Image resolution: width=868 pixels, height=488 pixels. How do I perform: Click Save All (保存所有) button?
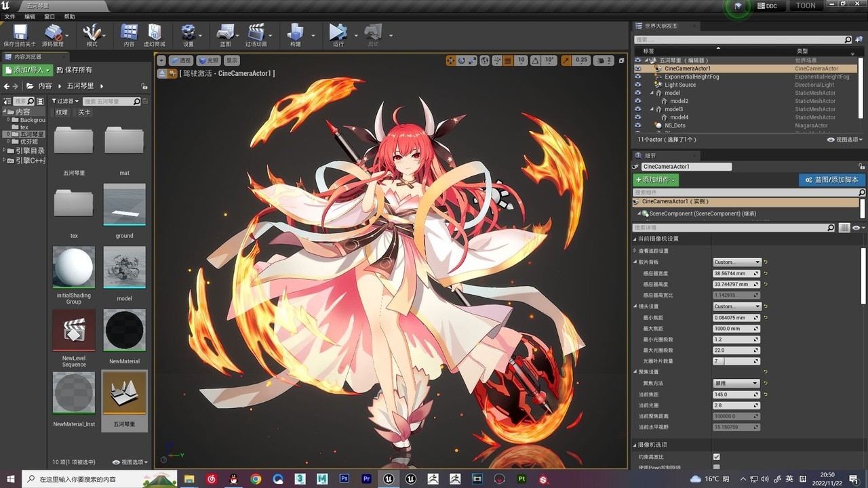coord(74,70)
